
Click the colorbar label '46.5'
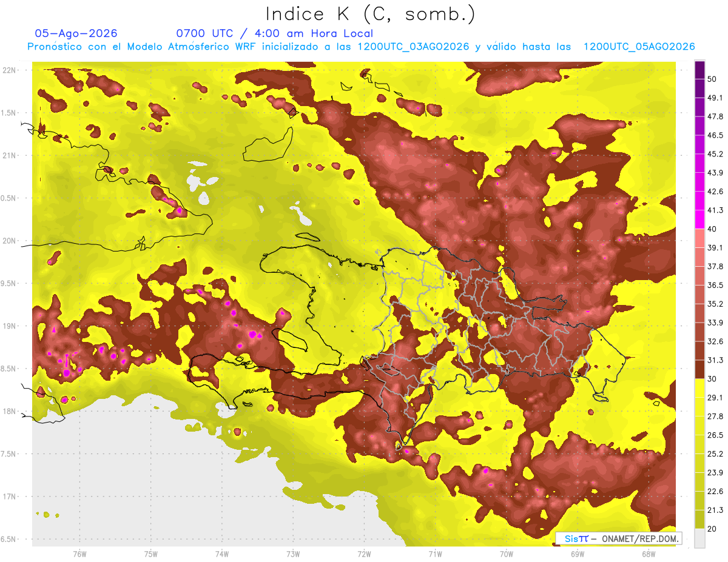pyautogui.click(x=715, y=135)
